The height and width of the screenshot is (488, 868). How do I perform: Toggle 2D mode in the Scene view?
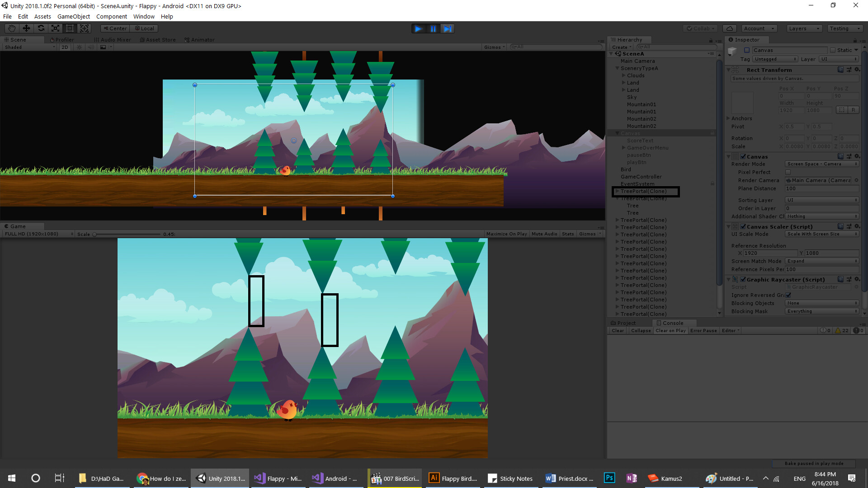coord(64,47)
